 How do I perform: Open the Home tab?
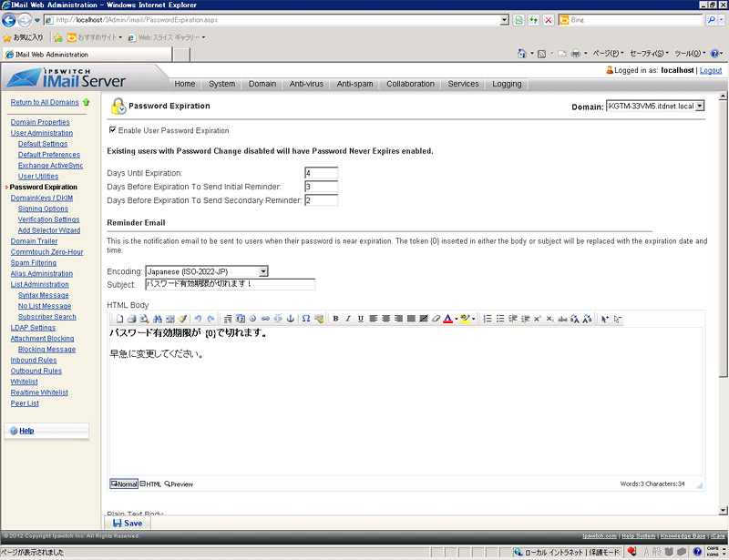tap(185, 84)
